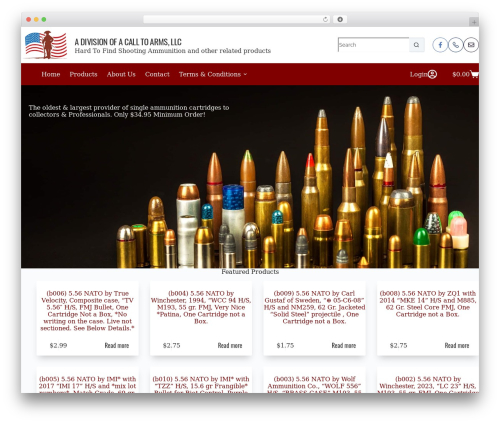
Task: Click the $2.99 price text
Action: (x=58, y=345)
